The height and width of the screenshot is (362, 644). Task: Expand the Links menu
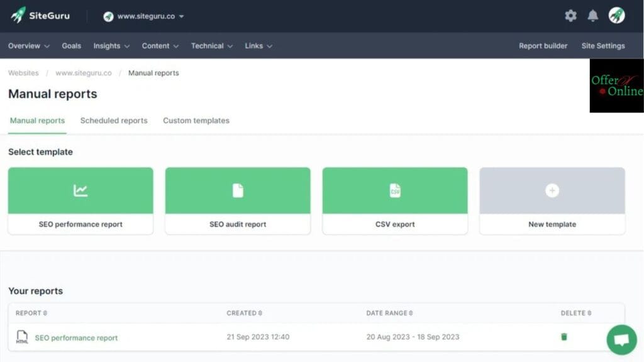(258, 46)
